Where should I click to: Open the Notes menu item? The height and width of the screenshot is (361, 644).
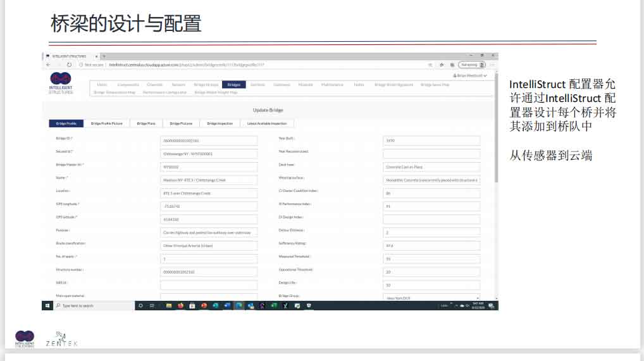tap(359, 84)
